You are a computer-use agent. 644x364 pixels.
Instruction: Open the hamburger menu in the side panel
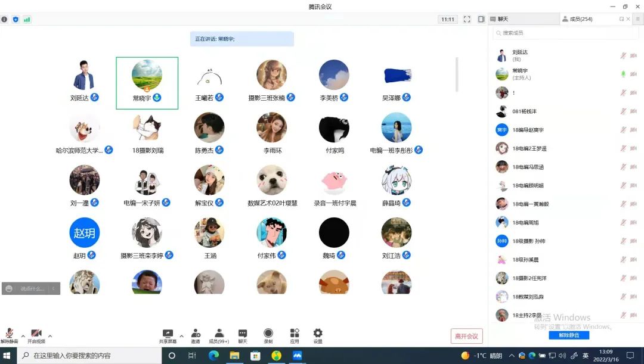(x=638, y=19)
